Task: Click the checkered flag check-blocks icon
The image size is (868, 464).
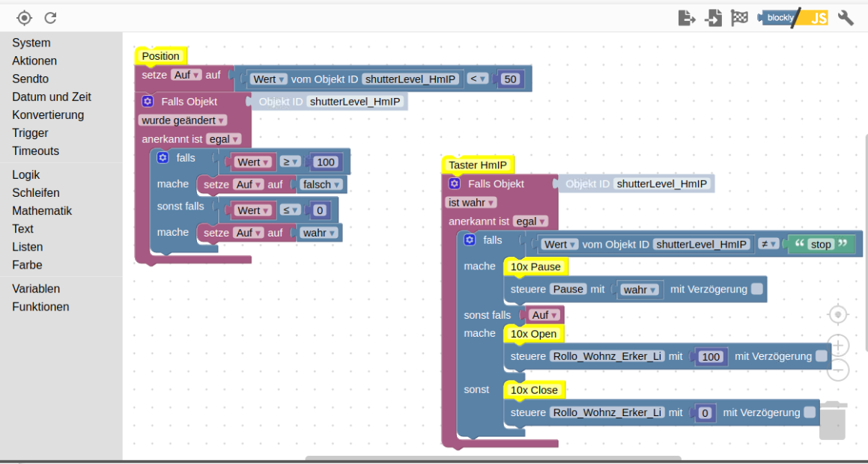Action: tap(740, 18)
